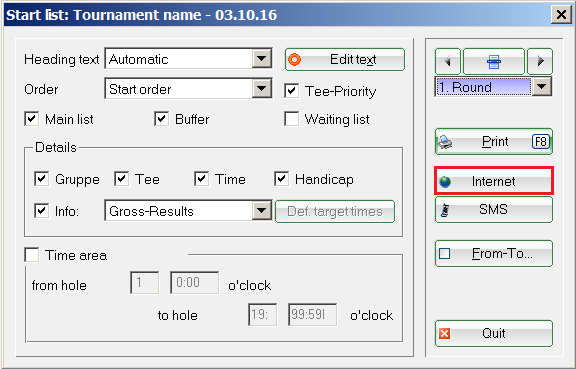Print the start list with printer icon

coord(494,141)
